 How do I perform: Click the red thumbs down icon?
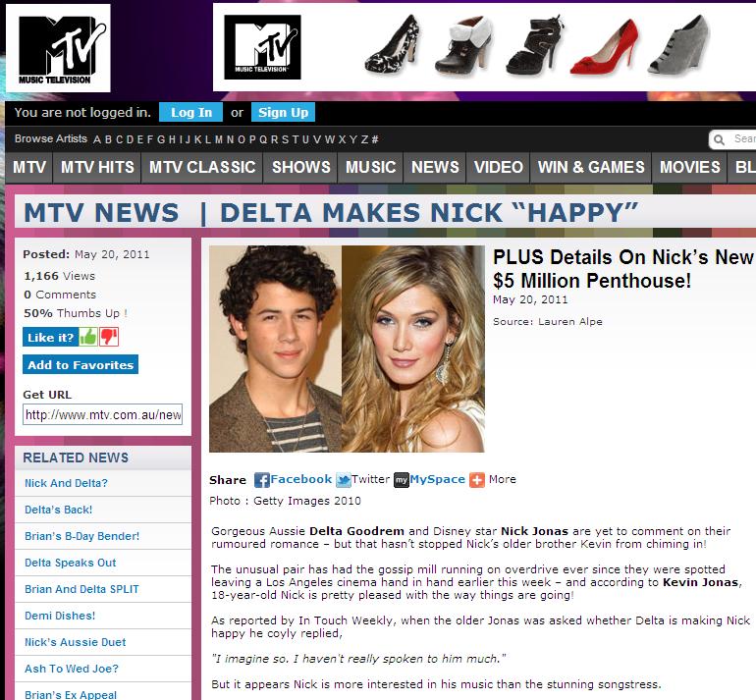108,337
